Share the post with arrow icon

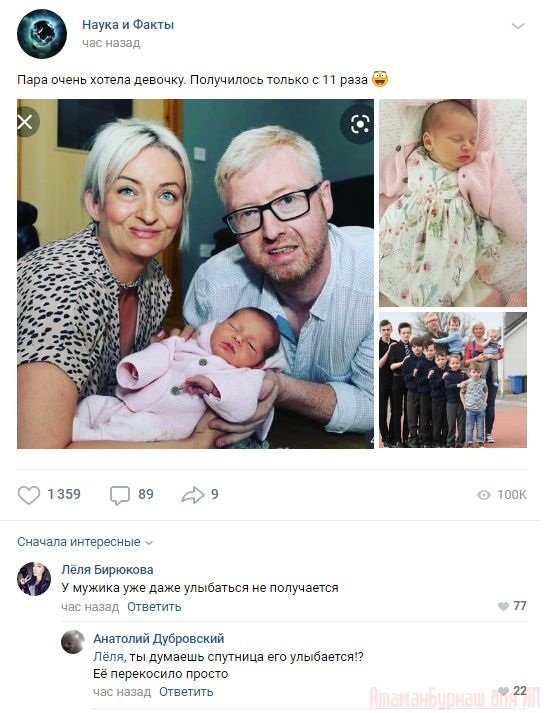point(192,495)
